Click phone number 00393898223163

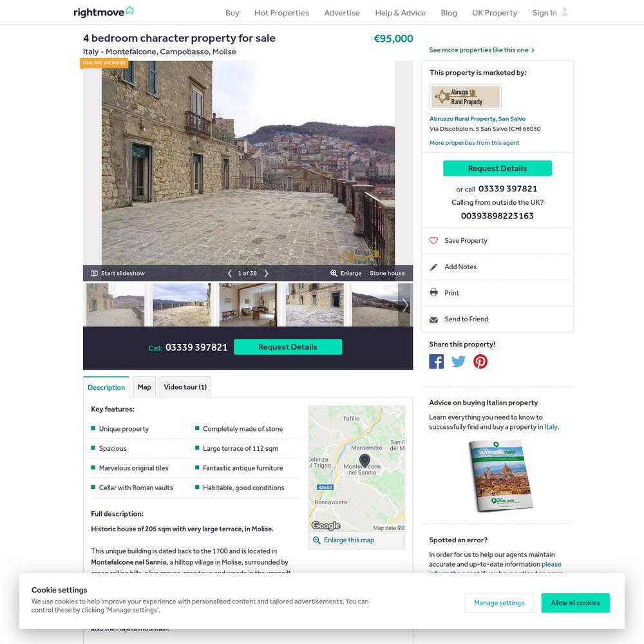click(497, 216)
